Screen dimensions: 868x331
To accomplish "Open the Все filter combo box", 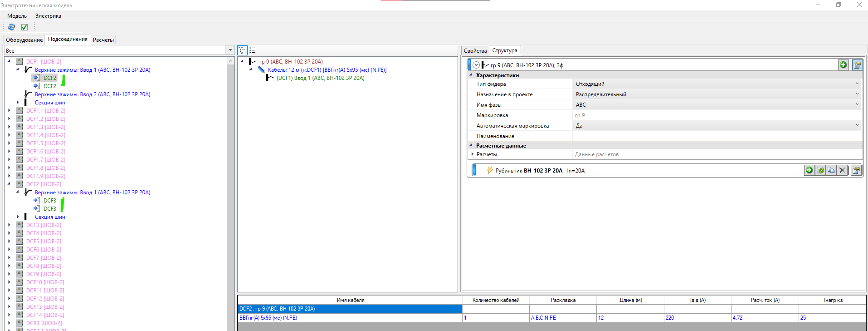I will click(x=230, y=50).
